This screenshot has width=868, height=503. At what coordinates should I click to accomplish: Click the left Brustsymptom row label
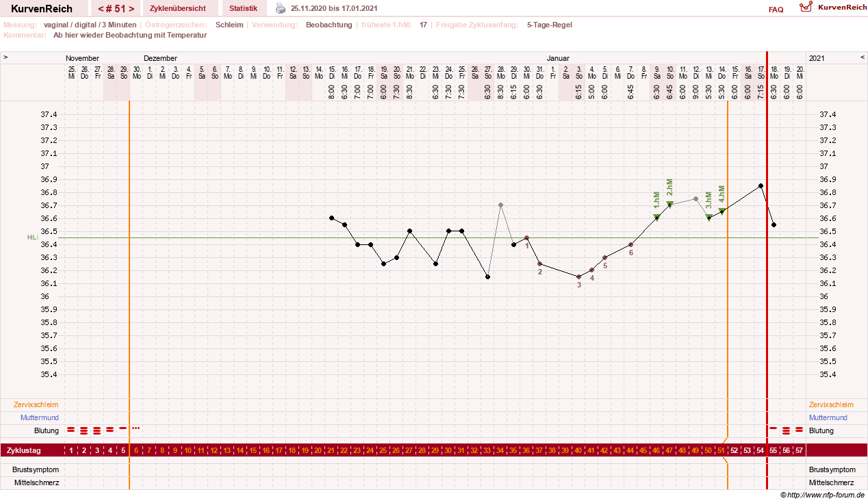(x=36, y=469)
